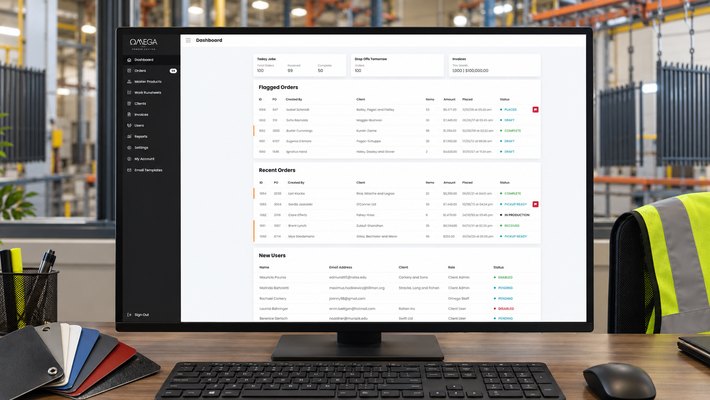The height and width of the screenshot is (400, 710).
Task: Click the hamburger menu icon beside Dashboard
Action: click(188, 40)
